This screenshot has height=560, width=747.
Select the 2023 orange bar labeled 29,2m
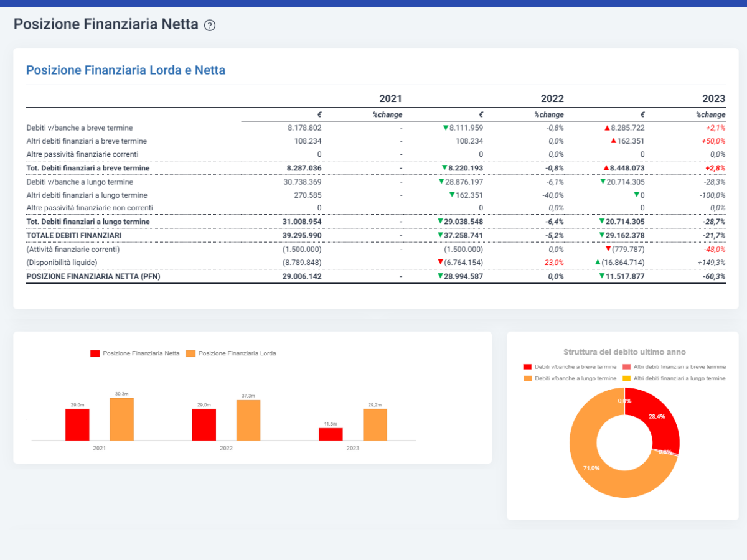[x=375, y=424]
